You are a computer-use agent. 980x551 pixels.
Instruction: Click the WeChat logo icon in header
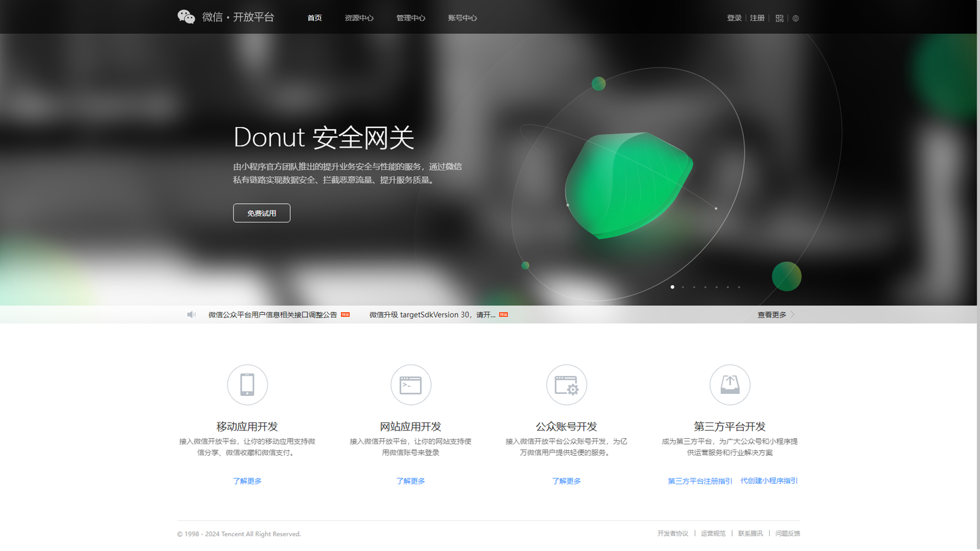pyautogui.click(x=186, y=17)
